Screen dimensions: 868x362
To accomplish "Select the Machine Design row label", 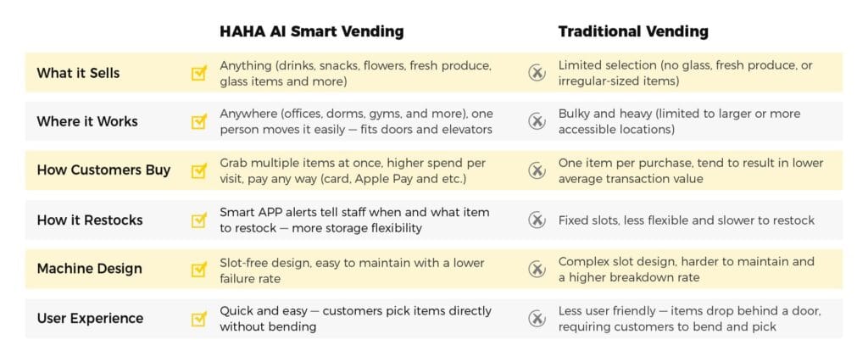I will point(89,269).
